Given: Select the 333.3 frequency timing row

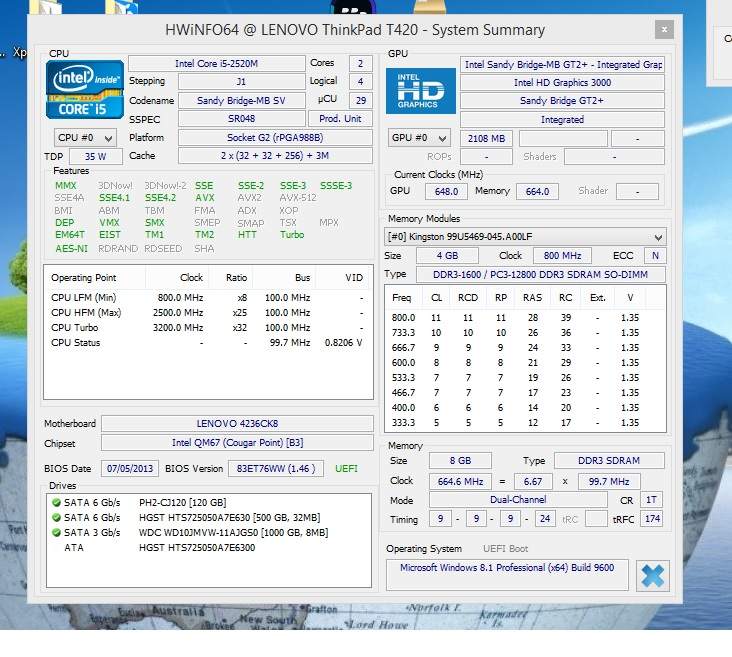Looking at the screenshot, I should coord(525,423).
